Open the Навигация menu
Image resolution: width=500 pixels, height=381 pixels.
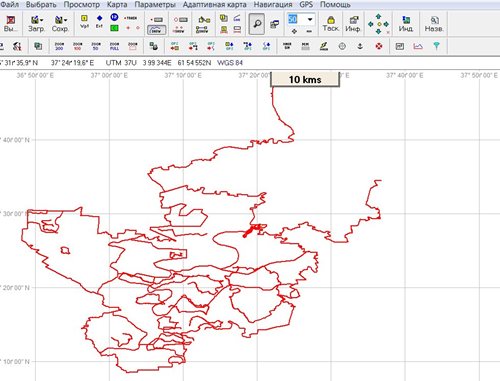tap(273, 5)
